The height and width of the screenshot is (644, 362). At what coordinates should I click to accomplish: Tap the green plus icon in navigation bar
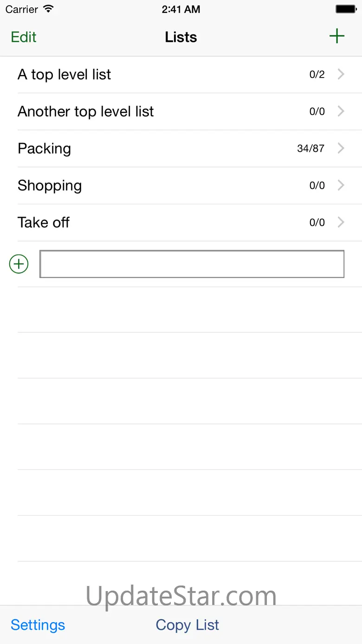336,36
